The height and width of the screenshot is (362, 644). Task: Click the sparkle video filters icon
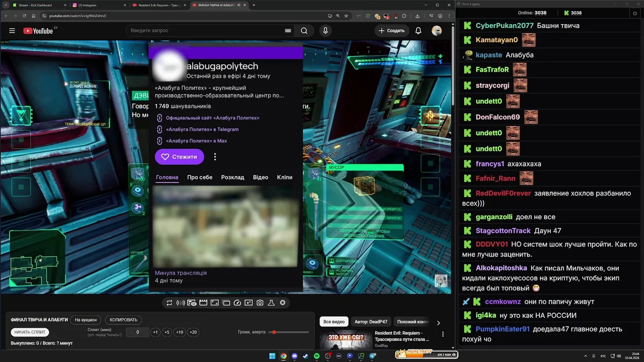pyautogui.click(x=249, y=303)
